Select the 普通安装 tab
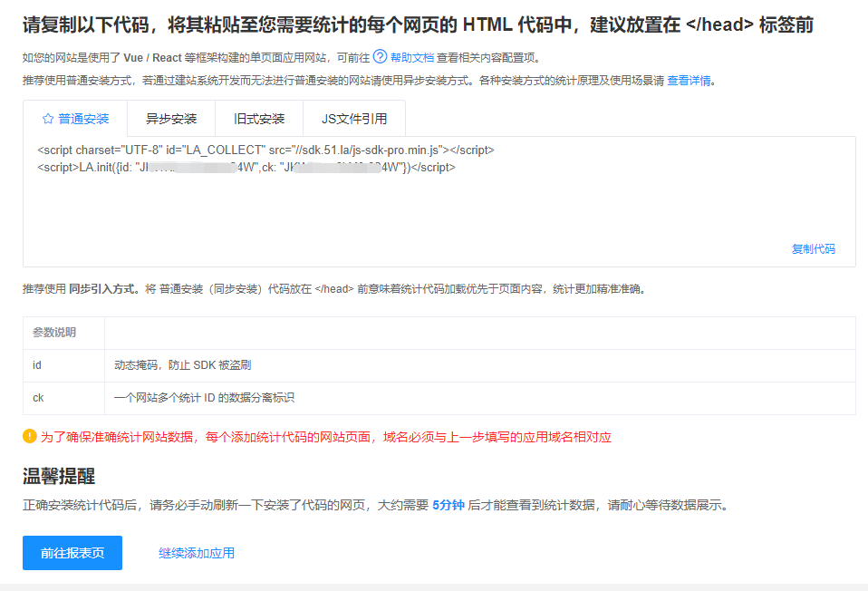The height and width of the screenshot is (591, 868). coord(75,119)
